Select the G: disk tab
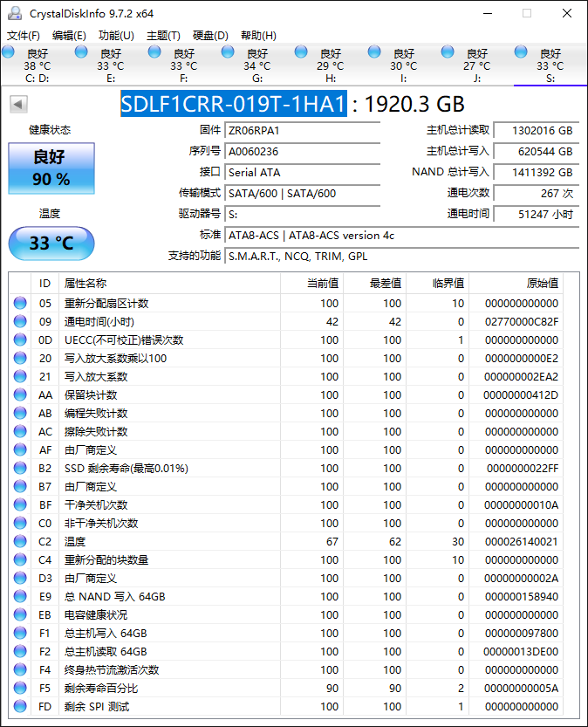Screen dimensions: 588x727 coord(256,65)
